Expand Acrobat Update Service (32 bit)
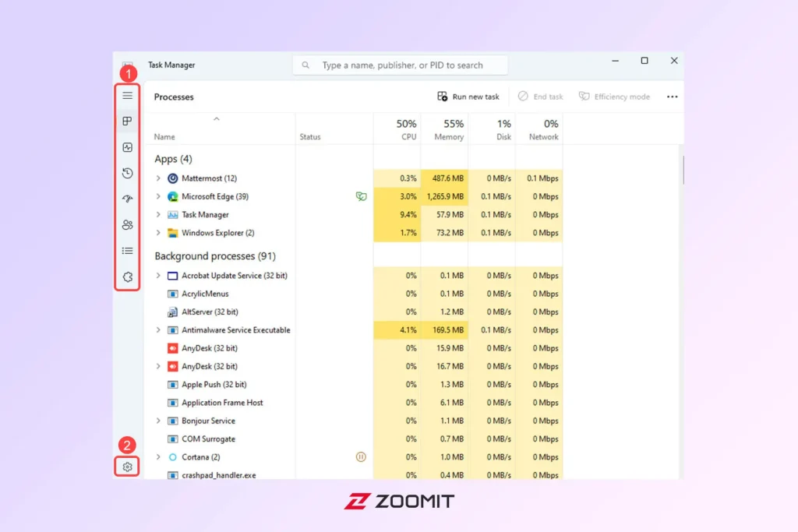 point(157,276)
